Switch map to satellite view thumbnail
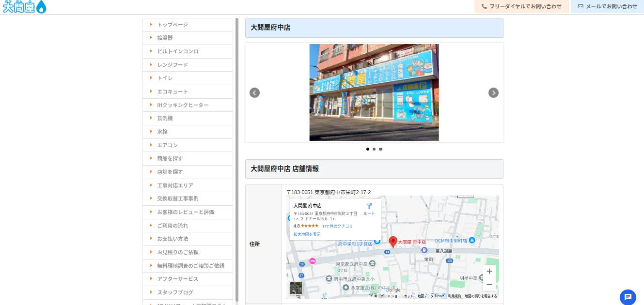Screen dimensions: 644x305 click(296, 289)
